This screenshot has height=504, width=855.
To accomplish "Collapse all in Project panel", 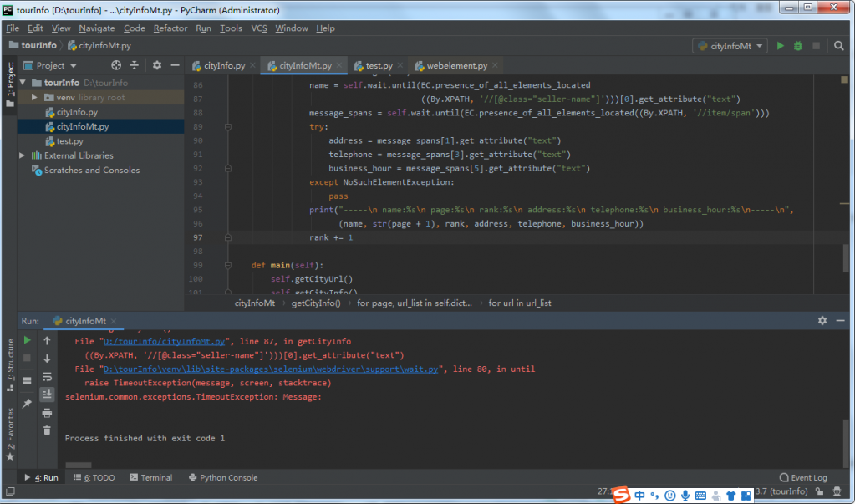I will point(134,65).
